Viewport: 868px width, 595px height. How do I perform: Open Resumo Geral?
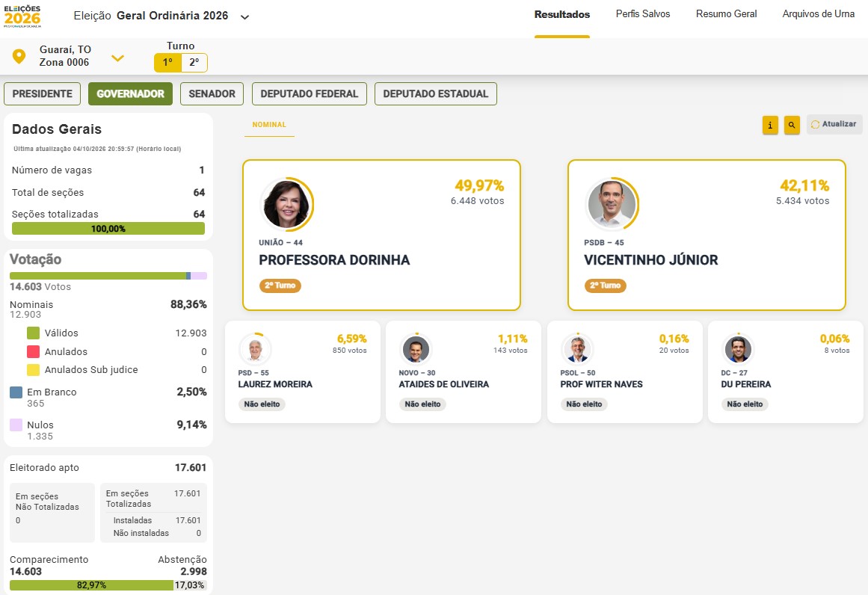(726, 14)
